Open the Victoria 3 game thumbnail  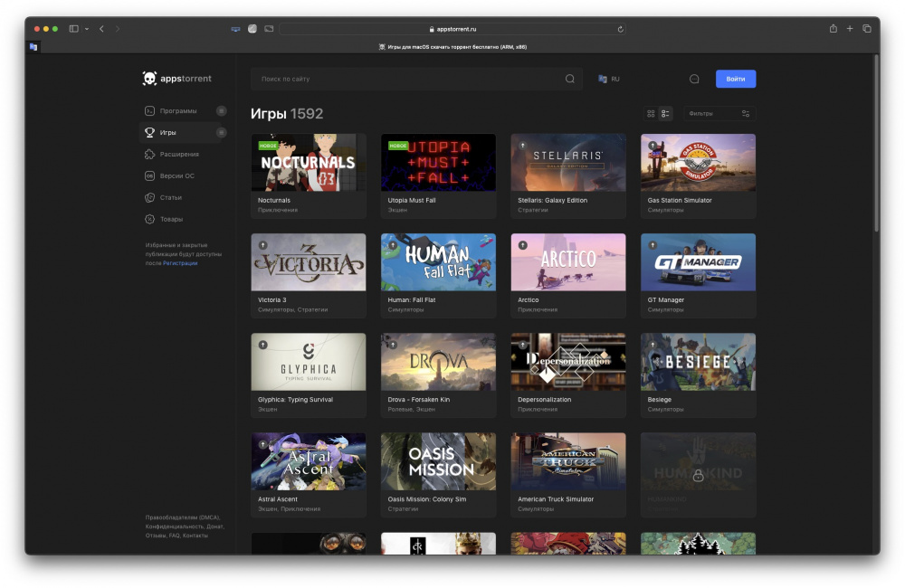tap(309, 261)
